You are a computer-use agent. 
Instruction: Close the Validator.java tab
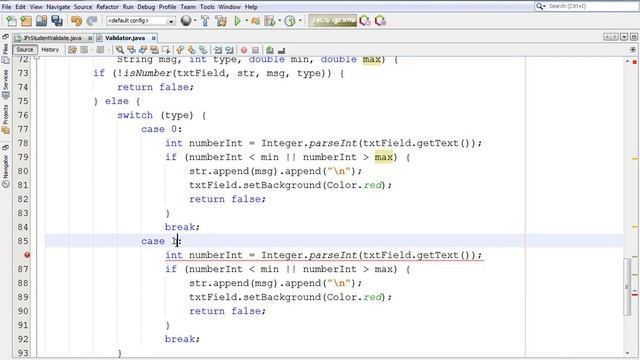pyautogui.click(x=153, y=38)
